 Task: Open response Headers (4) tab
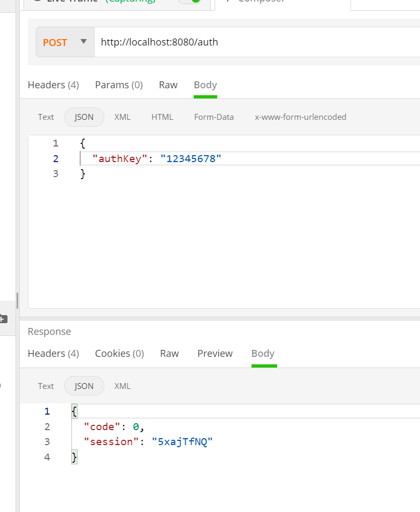(54, 354)
